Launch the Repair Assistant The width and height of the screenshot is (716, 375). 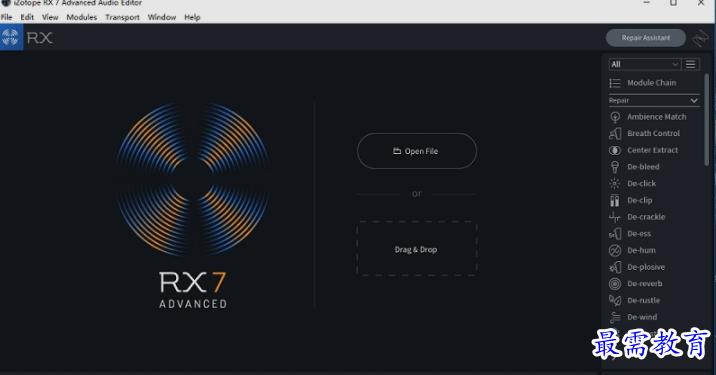click(646, 38)
